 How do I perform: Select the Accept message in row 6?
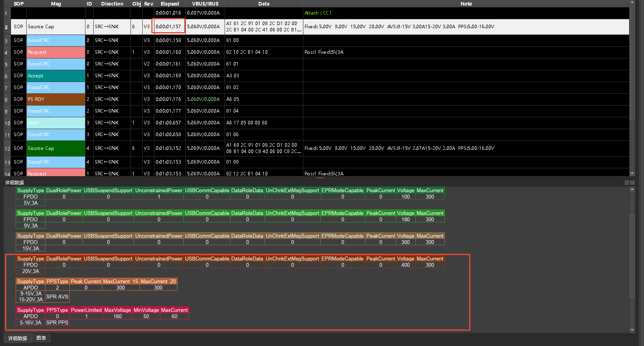click(x=56, y=76)
